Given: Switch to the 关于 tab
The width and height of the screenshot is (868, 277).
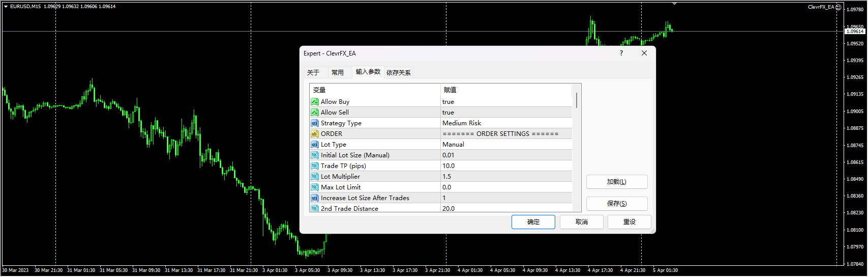Looking at the screenshot, I should (x=313, y=72).
